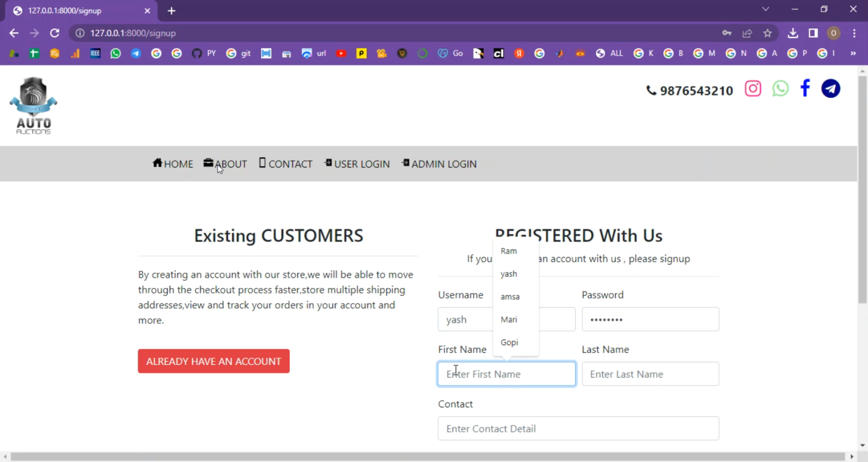Click the Auto Auctions logo
The image size is (868, 462).
(34, 106)
